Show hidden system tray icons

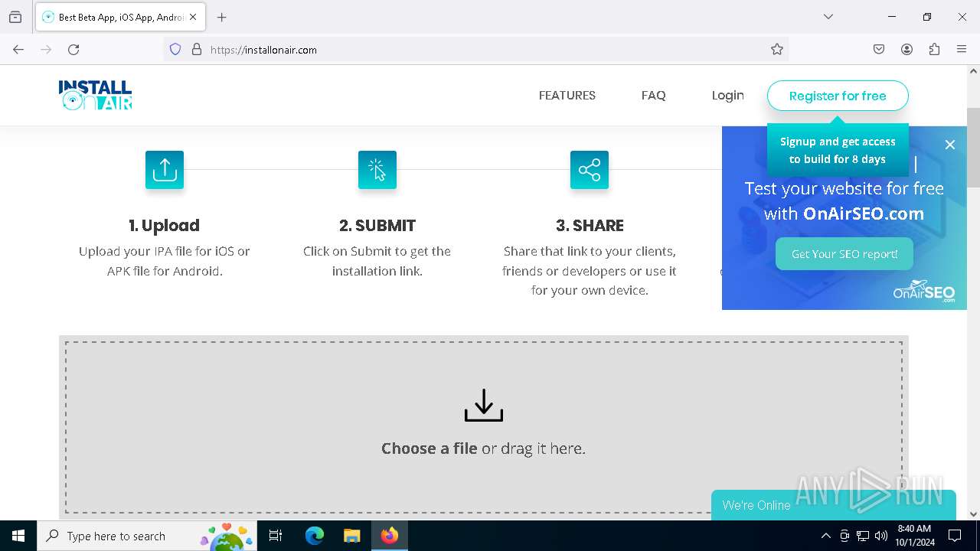coord(825,536)
